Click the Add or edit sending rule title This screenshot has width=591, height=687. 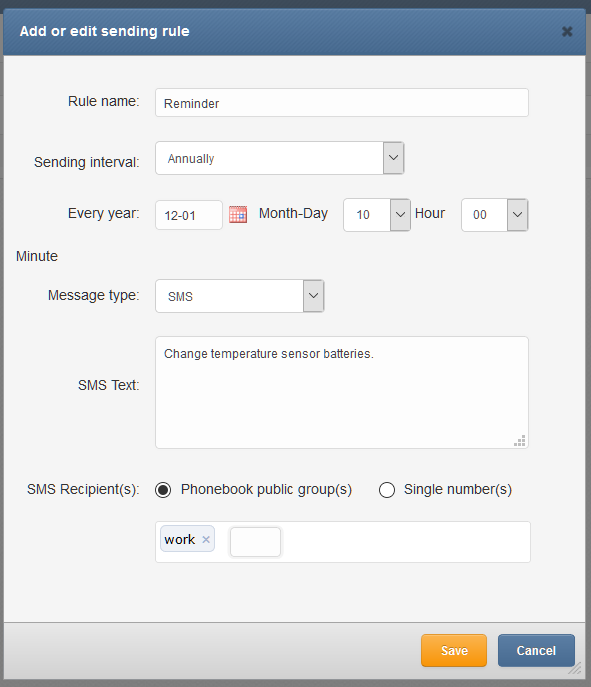tap(105, 32)
